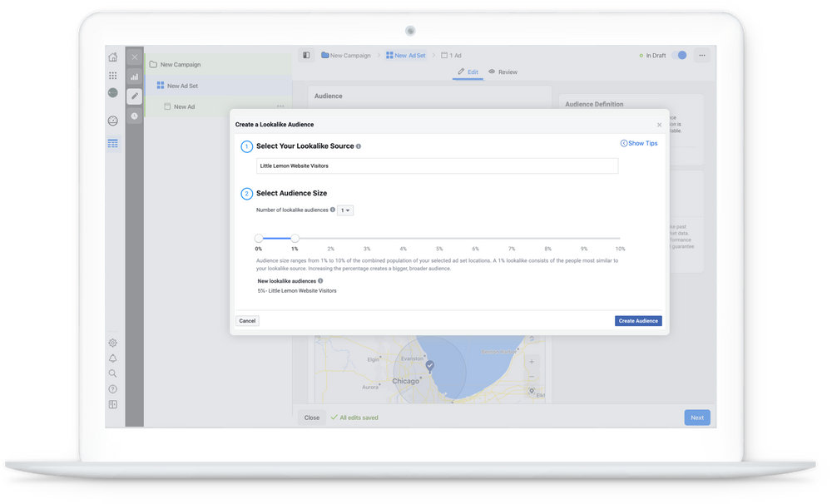
Task: Toggle the panel layout icon beside breadcrumb
Action: 306,55
